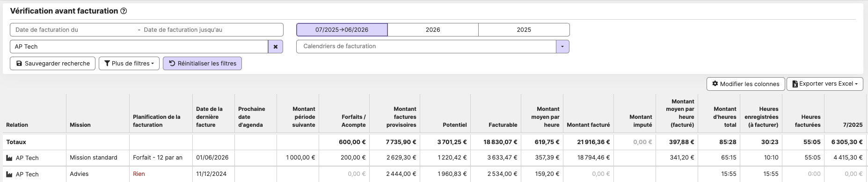Click the AP Tech relation search field
The image size is (868, 182).
point(139,47)
